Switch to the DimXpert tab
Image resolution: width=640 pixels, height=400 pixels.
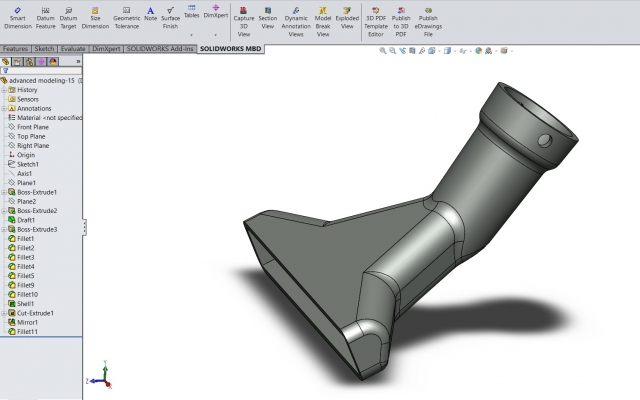106,49
